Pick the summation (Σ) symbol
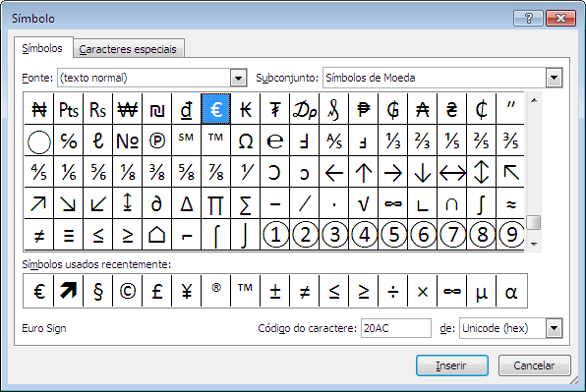 pos(246,203)
